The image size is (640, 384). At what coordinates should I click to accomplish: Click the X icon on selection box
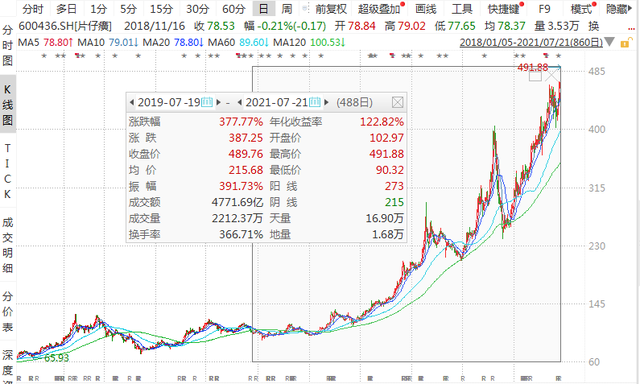(553, 76)
